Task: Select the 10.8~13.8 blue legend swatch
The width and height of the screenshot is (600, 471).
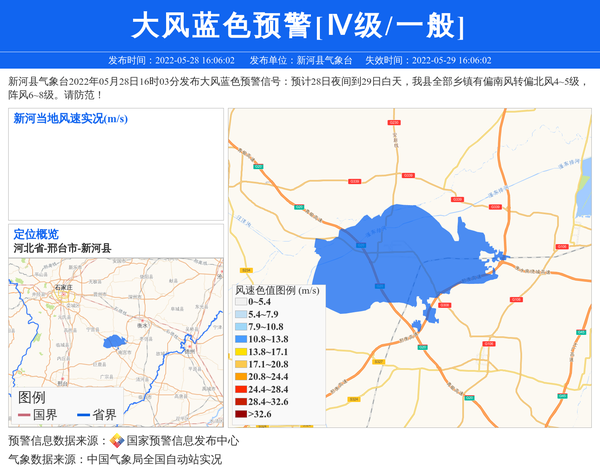Action: coord(240,340)
